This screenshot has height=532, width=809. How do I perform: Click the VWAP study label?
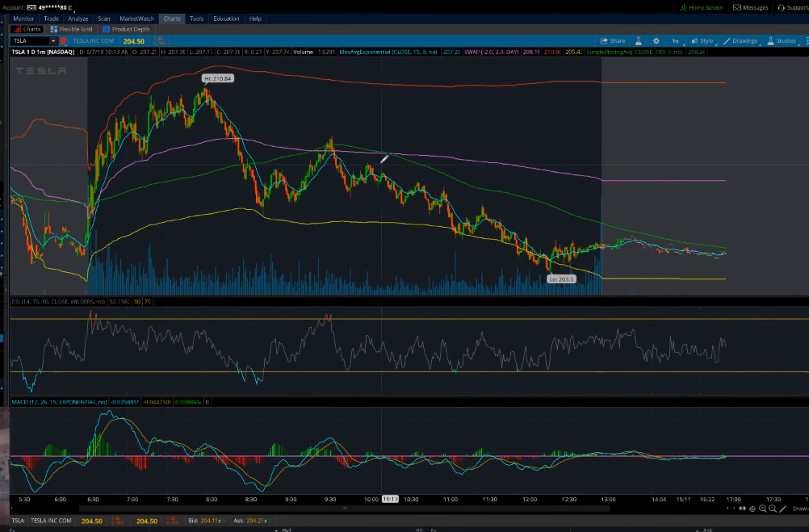[x=491, y=52]
